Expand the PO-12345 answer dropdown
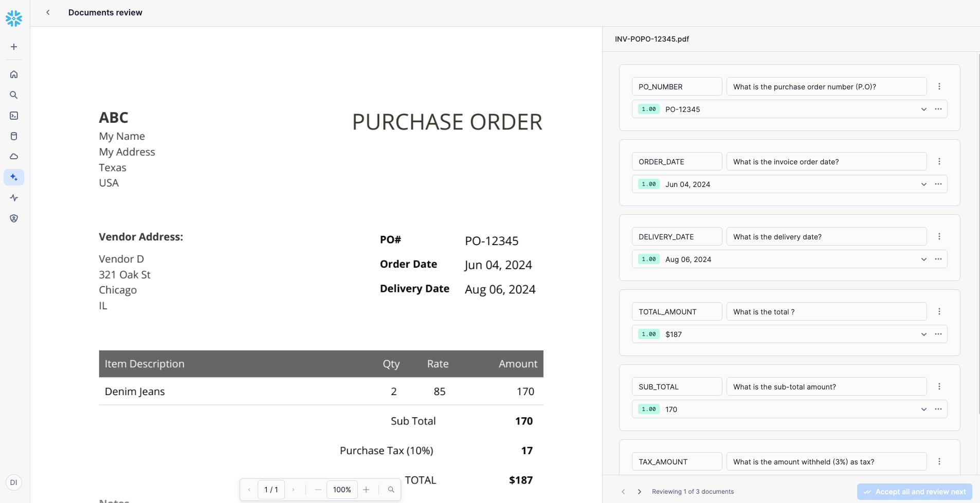Viewport: 980px width, 503px height. pyautogui.click(x=923, y=109)
